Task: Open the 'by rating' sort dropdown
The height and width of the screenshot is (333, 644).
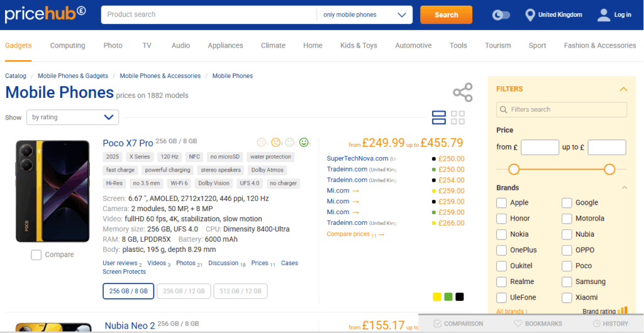Action: tap(73, 117)
